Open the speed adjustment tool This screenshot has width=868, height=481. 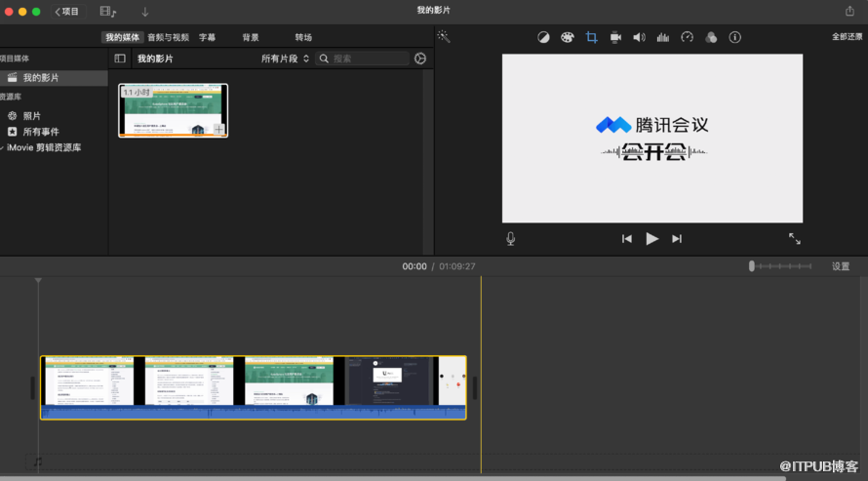point(687,37)
